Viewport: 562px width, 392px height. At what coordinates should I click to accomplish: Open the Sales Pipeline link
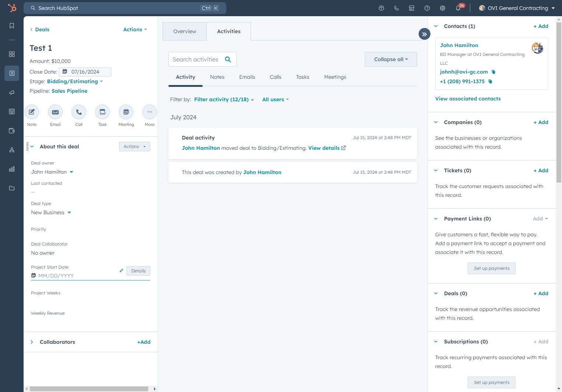(69, 91)
